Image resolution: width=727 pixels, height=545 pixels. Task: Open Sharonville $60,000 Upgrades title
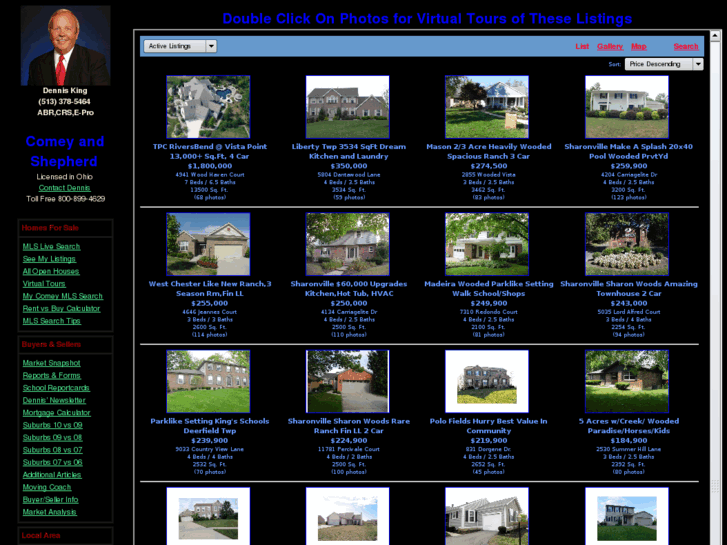tap(349, 289)
